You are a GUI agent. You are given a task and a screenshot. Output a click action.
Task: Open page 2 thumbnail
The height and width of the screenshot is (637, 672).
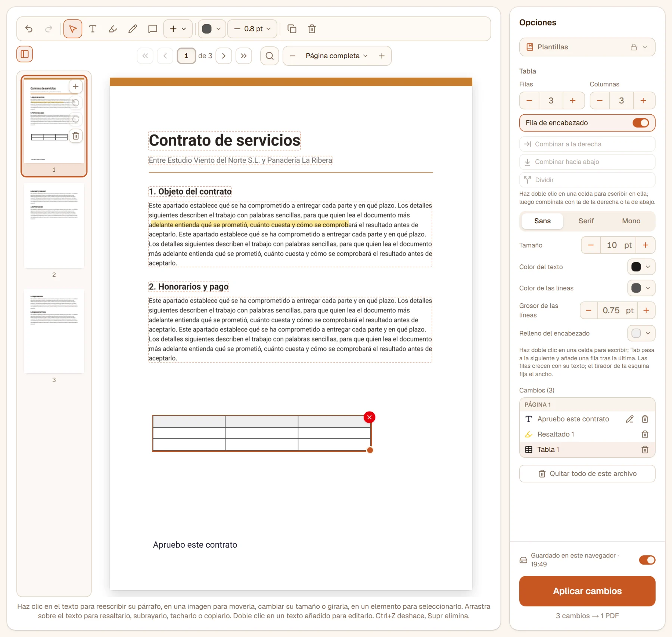[x=54, y=225]
